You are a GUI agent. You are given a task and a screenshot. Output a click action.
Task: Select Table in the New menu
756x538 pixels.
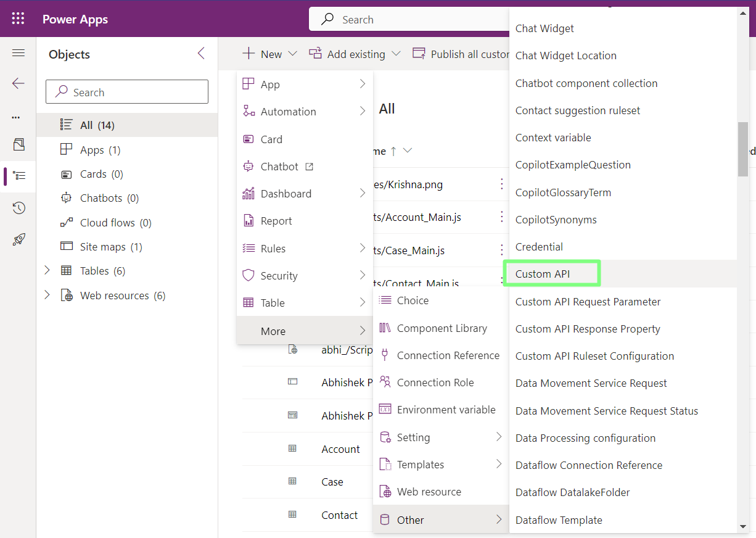pyautogui.click(x=305, y=302)
